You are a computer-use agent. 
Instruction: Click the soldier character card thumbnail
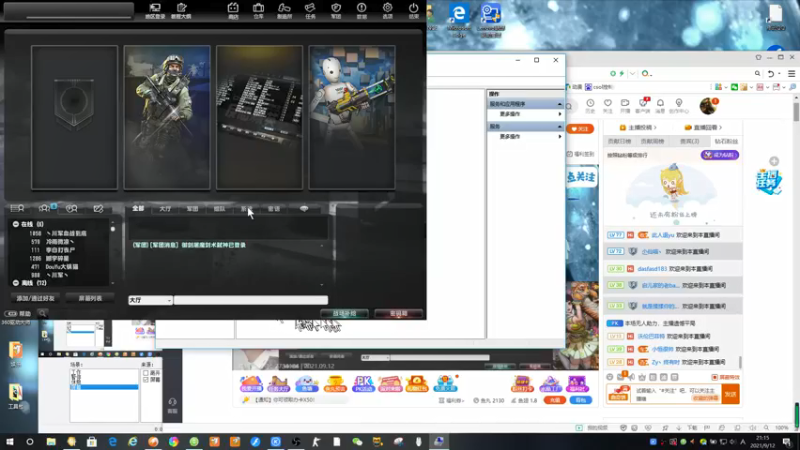[167, 117]
